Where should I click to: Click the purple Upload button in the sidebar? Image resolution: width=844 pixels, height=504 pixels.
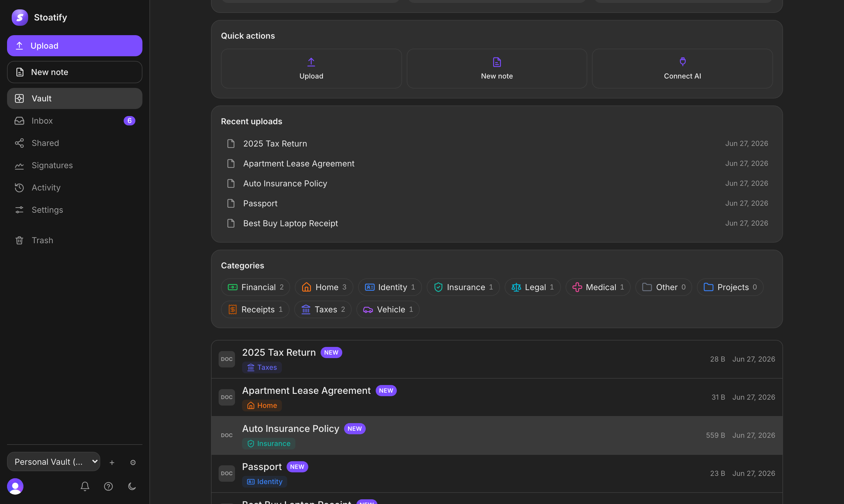coord(74,45)
